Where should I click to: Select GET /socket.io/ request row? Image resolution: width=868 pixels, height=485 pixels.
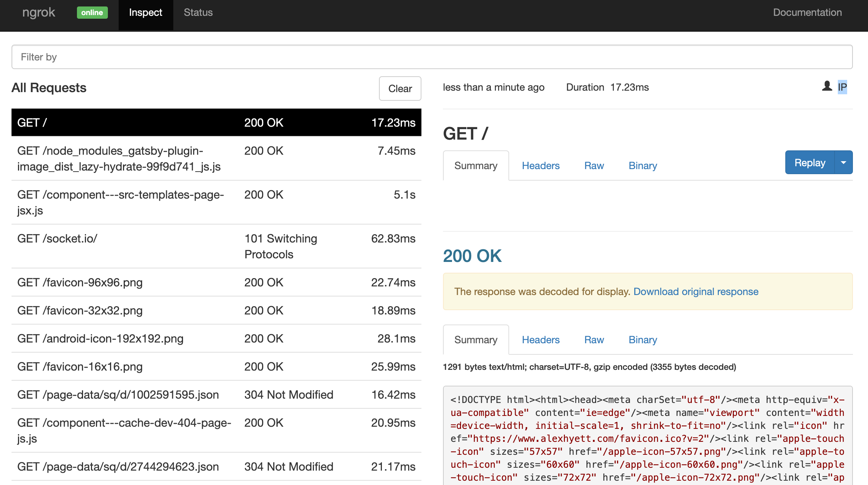216,246
